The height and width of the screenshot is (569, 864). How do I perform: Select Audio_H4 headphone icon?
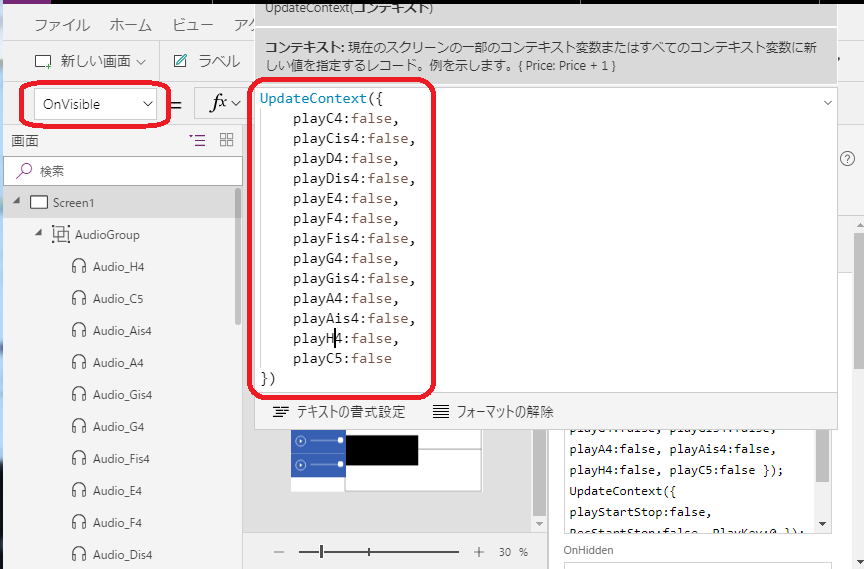79,267
